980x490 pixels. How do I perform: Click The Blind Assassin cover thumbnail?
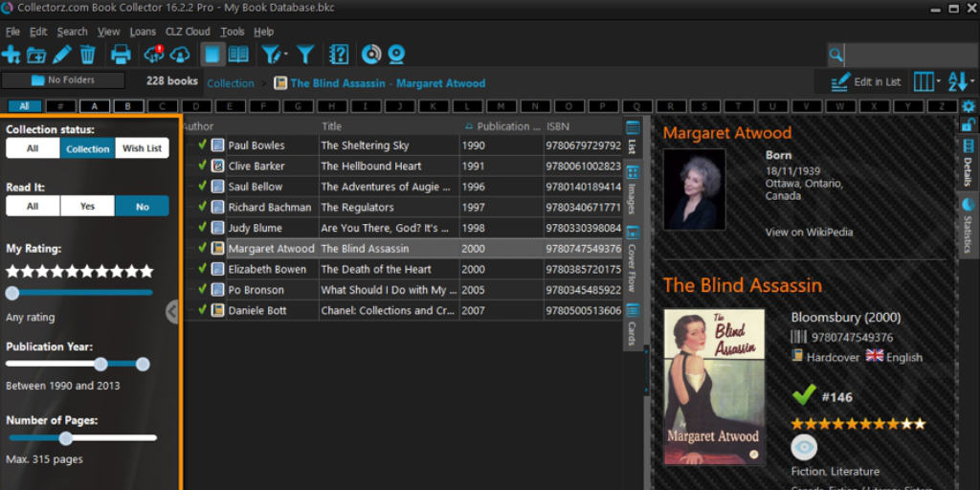coord(714,387)
